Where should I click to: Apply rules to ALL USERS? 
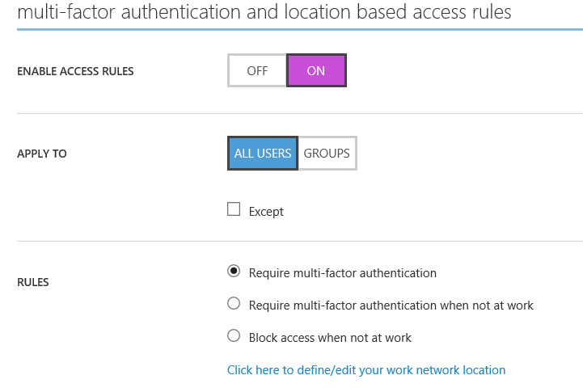pos(263,153)
